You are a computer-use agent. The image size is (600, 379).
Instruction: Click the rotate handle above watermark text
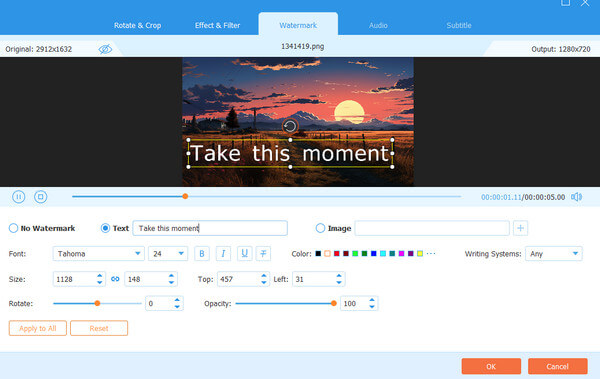290,126
